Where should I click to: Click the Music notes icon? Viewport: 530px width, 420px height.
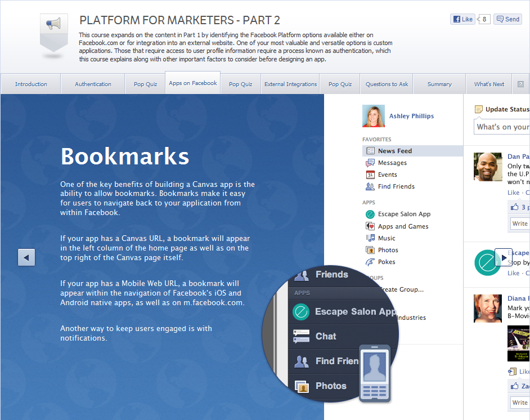(370, 238)
